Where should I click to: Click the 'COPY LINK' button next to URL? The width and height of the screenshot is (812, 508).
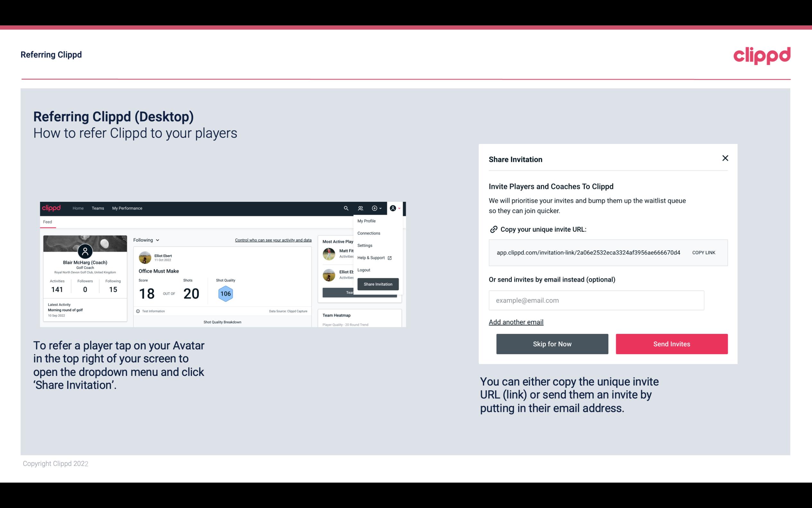pos(704,252)
